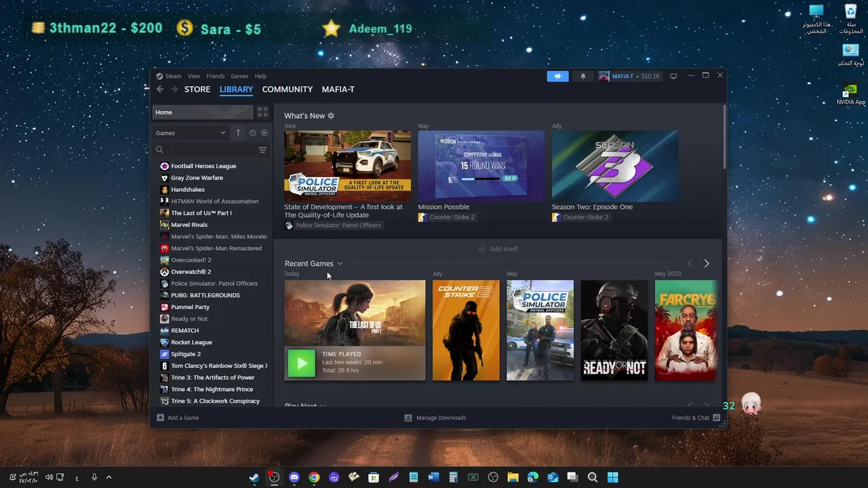This screenshot has height=488, width=868.
Task: Expand the Games category dropdown
Action: [x=191, y=133]
